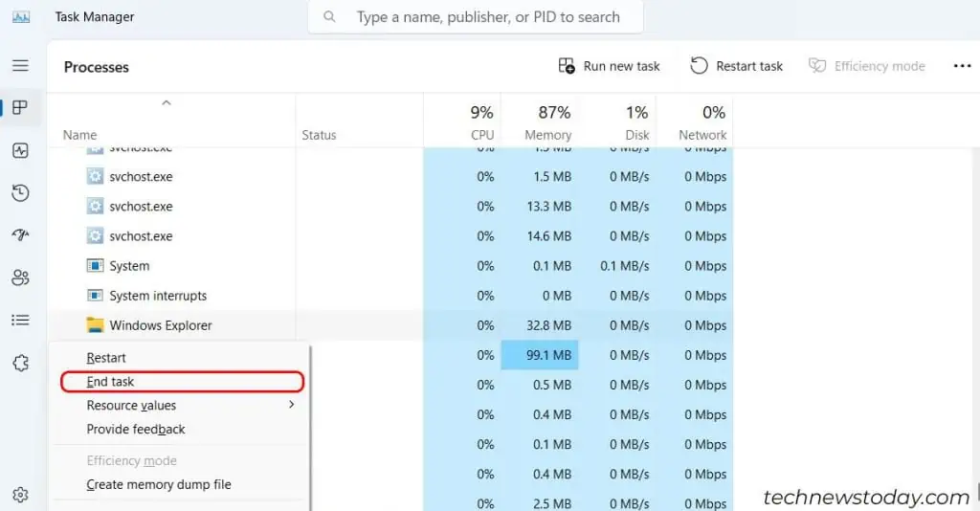Click the Windows Explorer folder icon
Image resolution: width=980 pixels, height=511 pixels.
(95, 324)
